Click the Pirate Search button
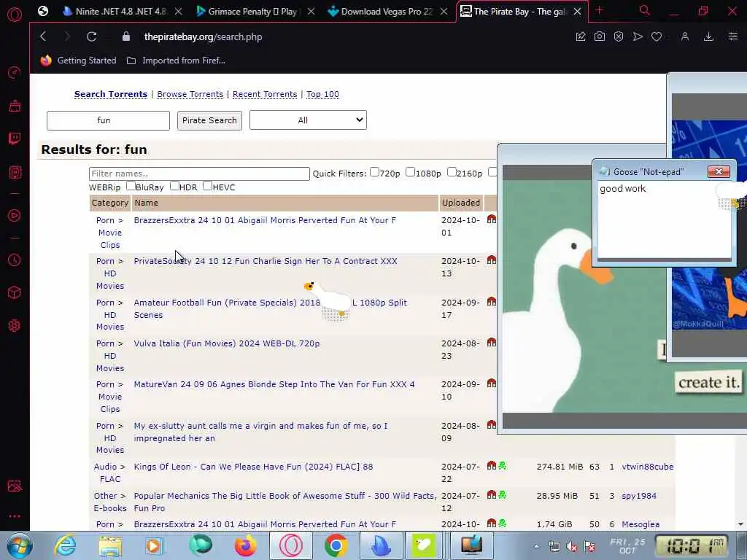This screenshot has width=747, height=560. coord(209,120)
